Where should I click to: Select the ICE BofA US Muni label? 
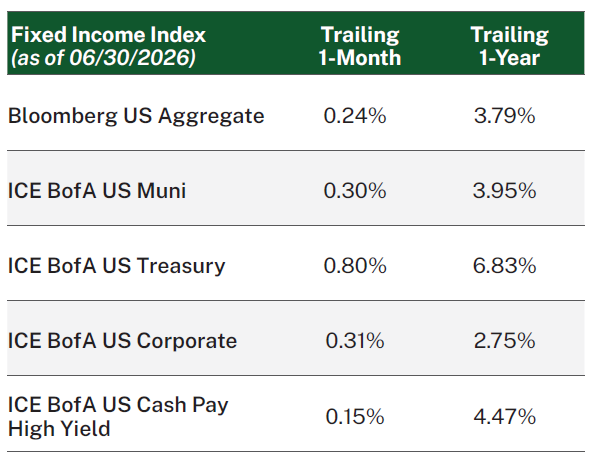point(97,190)
